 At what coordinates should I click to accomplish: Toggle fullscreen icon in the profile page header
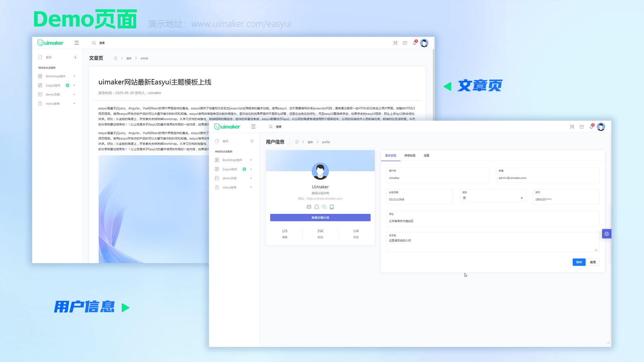pyautogui.click(x=572, y=127)
